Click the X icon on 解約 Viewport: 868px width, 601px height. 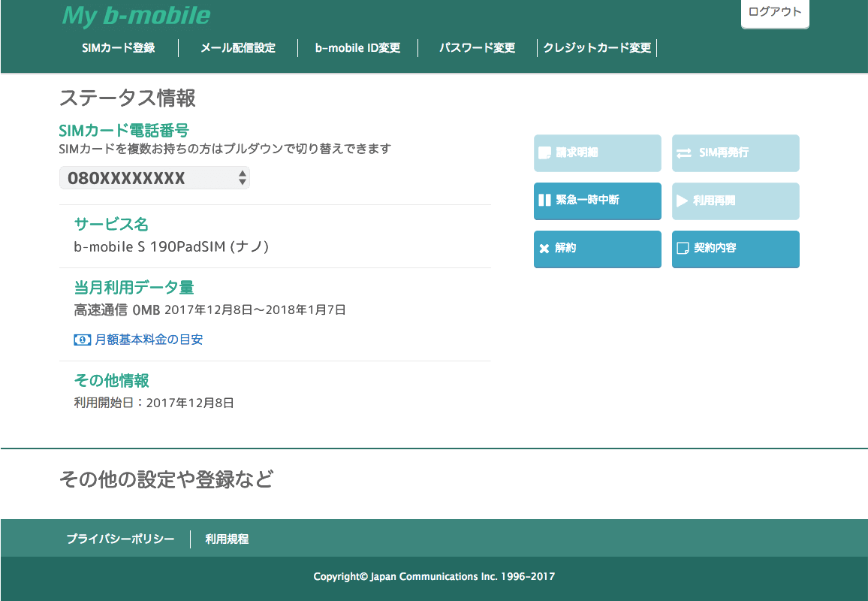[x=544, y=249]
